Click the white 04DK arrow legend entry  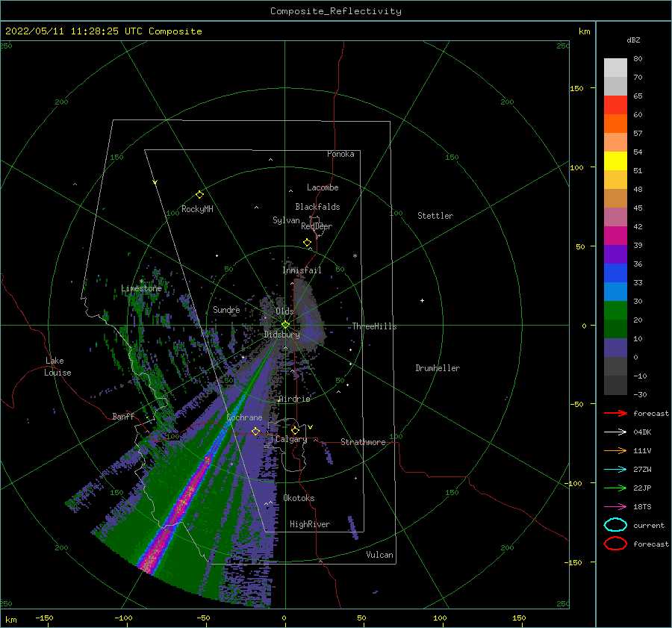coord(615,432)
